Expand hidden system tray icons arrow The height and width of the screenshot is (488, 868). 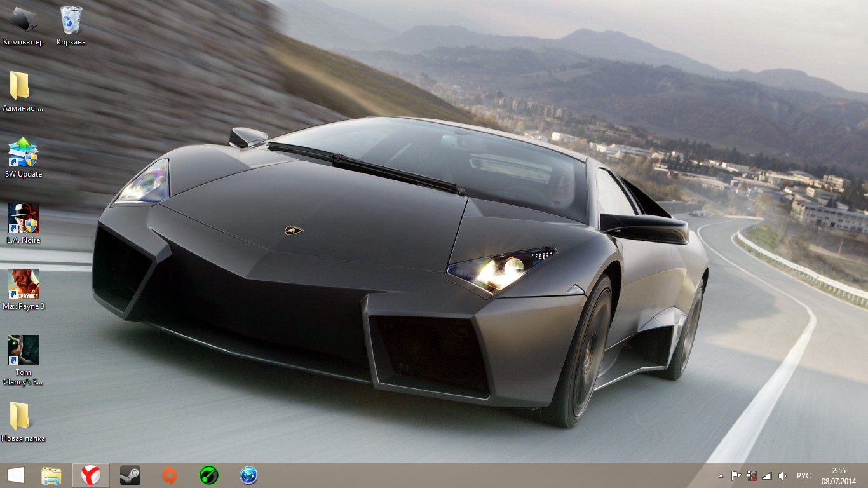[721, 475]
